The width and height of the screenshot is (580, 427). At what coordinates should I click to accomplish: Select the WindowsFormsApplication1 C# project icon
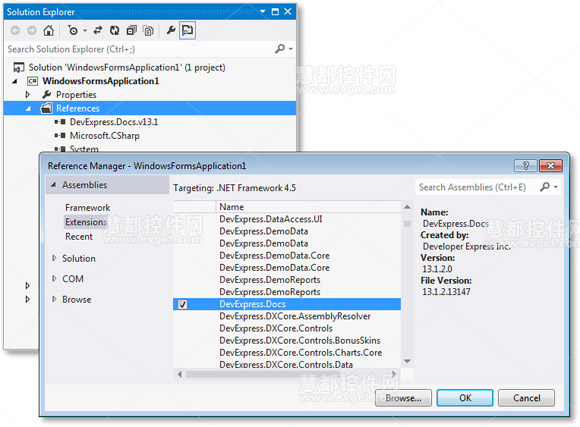tap(33, 81)
